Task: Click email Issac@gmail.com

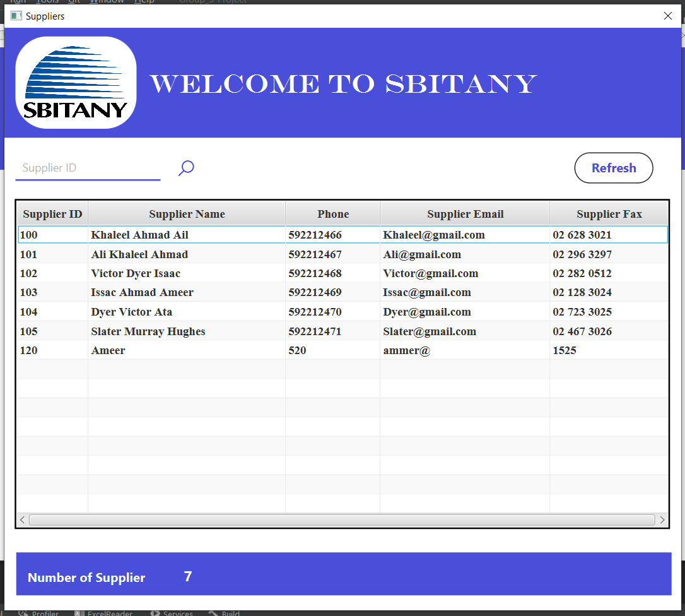Action: [x=427, y=292]
